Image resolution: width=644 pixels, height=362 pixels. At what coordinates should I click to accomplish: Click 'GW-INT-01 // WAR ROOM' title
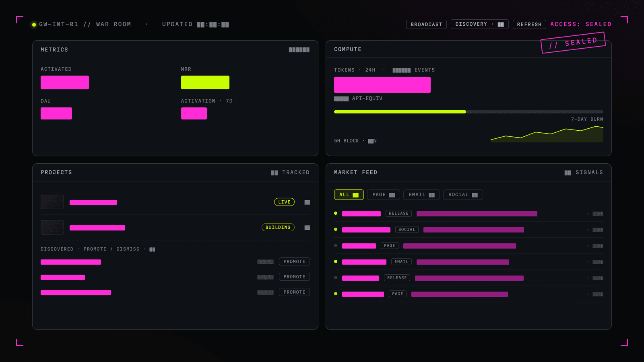(85, 24)
